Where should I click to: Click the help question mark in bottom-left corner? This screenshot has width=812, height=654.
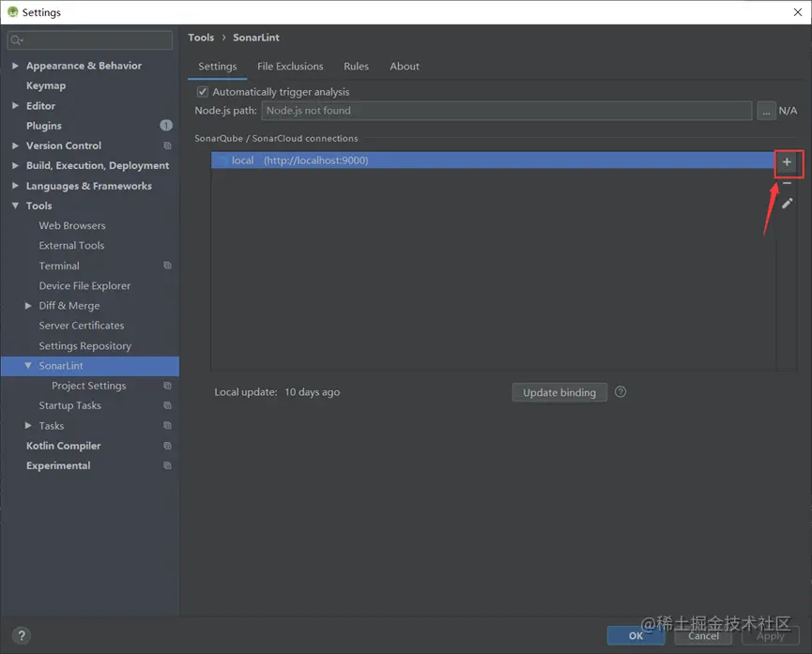21,635
